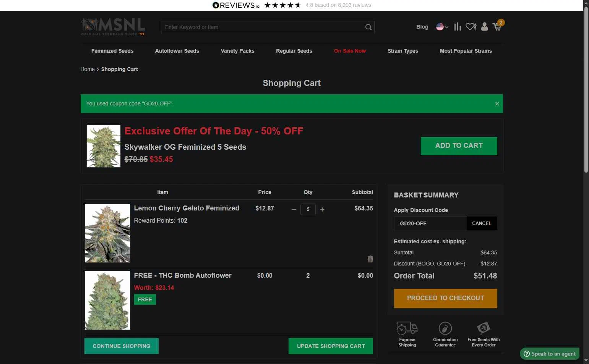Open the Feminized Seeds menu
The height and width of the screenshot is (364, 589).
coord(112,51)
